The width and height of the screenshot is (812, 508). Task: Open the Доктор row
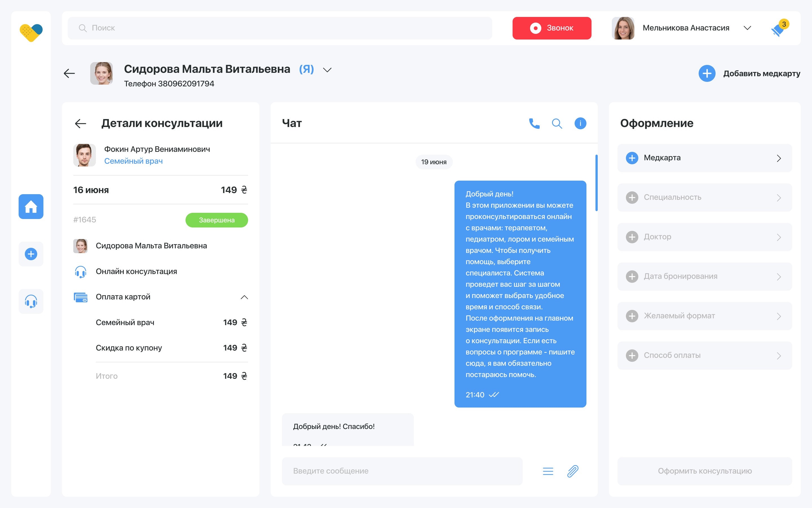click(x=705, y=237)
